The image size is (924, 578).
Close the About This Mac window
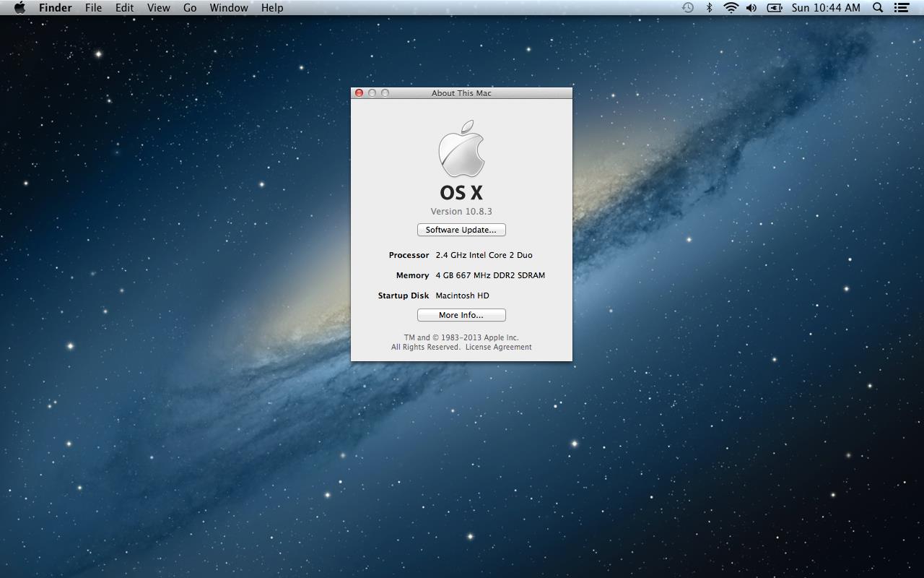click(359, 93)
